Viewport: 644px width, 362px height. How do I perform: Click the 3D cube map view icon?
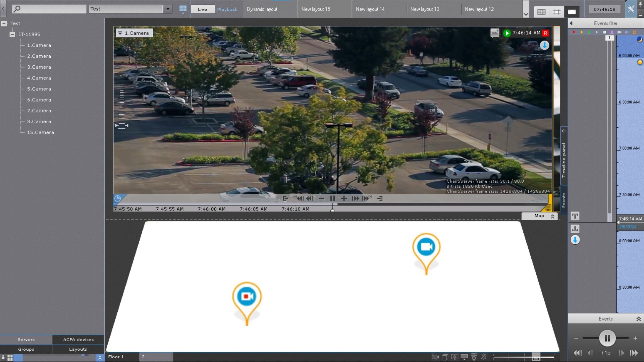[x=445, y=357]
